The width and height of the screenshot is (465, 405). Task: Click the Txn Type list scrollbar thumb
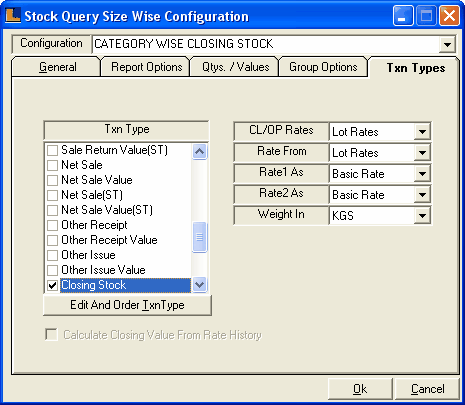[199, 237]
